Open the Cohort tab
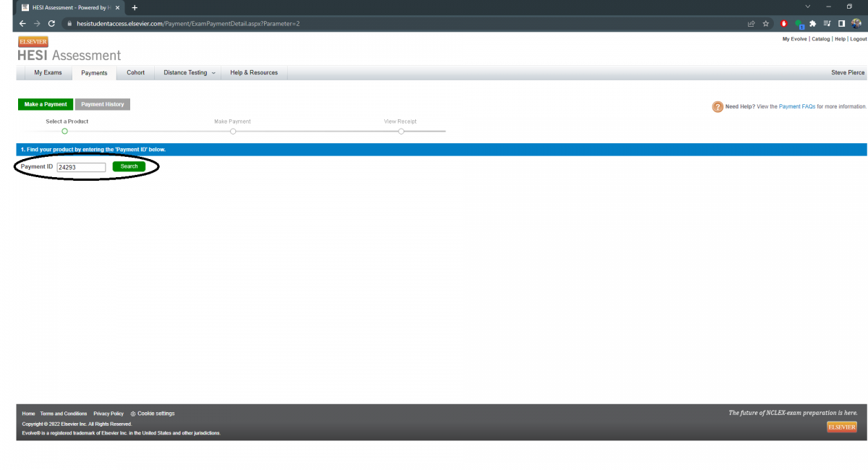The image size is (868, 470). pyautogui.click(x=135, y=72)
